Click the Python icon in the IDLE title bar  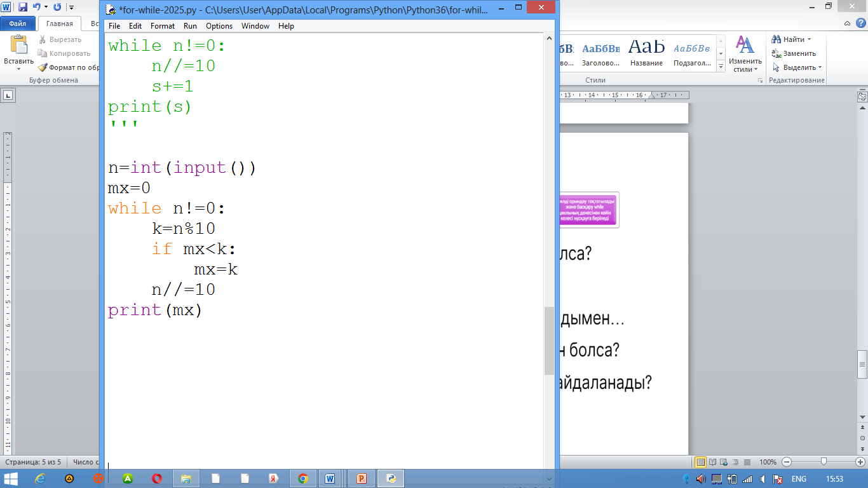pyautogui.click(x=111, y=10)
